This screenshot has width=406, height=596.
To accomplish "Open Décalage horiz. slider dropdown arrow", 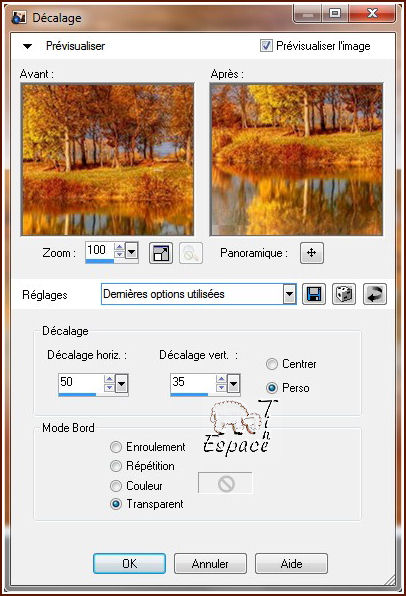I will tap(121, 384).
